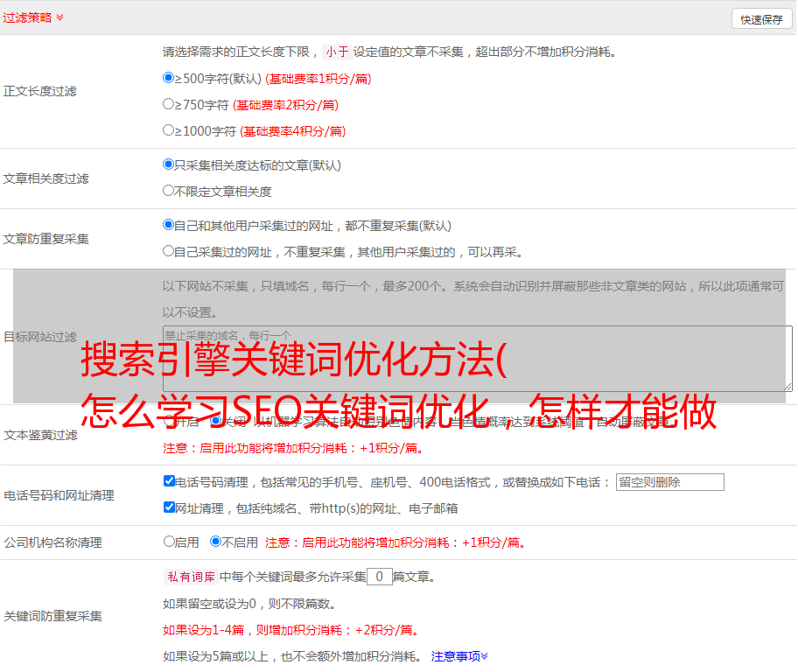The width and height of the screenshot is (798, 672).
Task: Select 不启用 for 公司机构名称清理
Action: point(215,542)
